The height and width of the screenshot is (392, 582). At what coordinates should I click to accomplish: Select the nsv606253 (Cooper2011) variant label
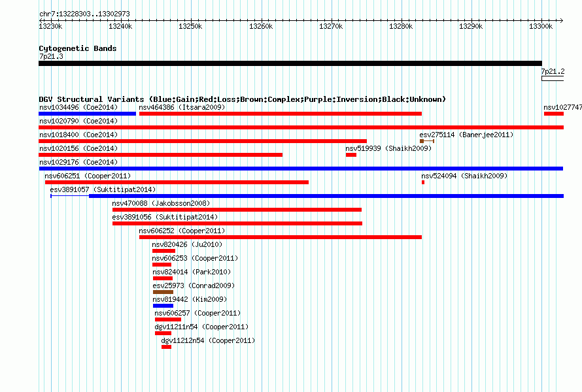(x=195, y=258)
